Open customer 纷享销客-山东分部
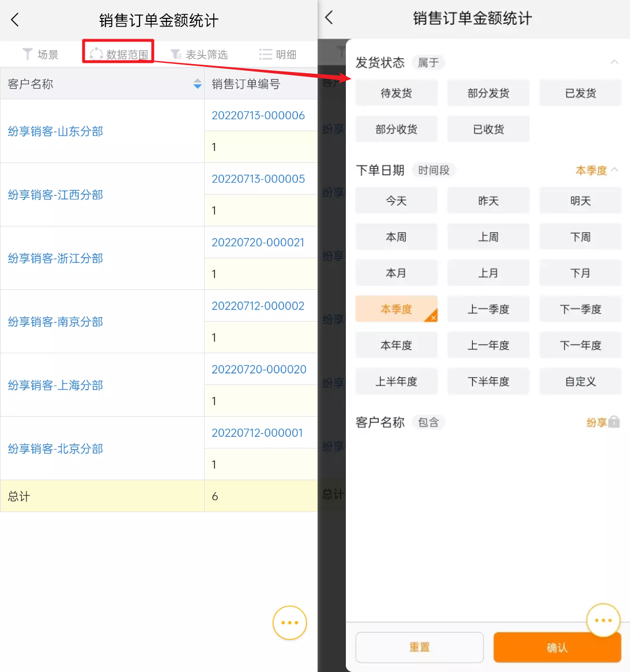This screenshot has width=630, height=672. 55,131
